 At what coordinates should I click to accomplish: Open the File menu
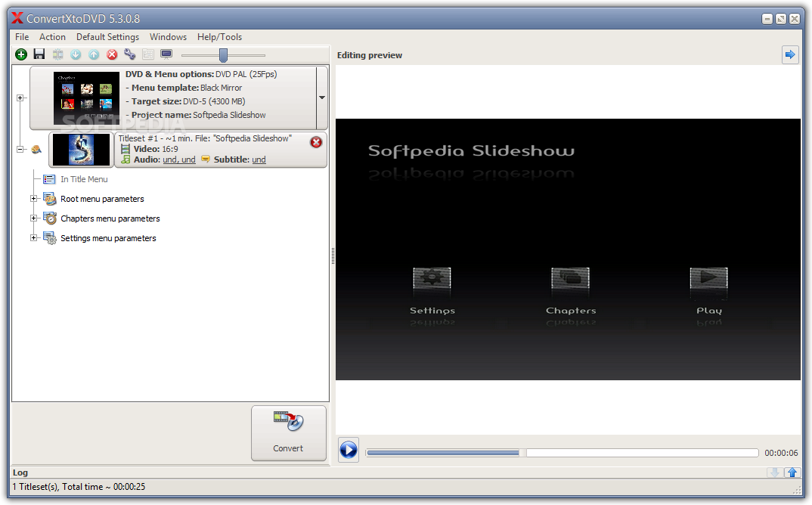[22, 37]
